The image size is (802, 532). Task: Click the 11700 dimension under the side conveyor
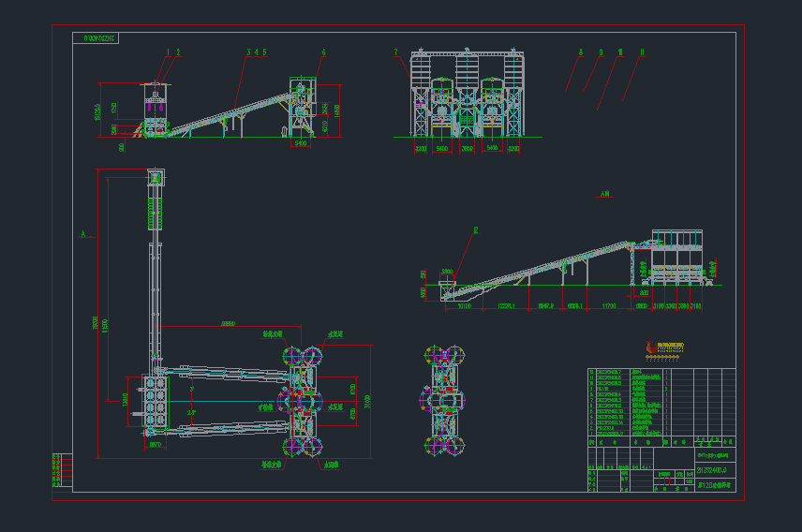[609, 306]
